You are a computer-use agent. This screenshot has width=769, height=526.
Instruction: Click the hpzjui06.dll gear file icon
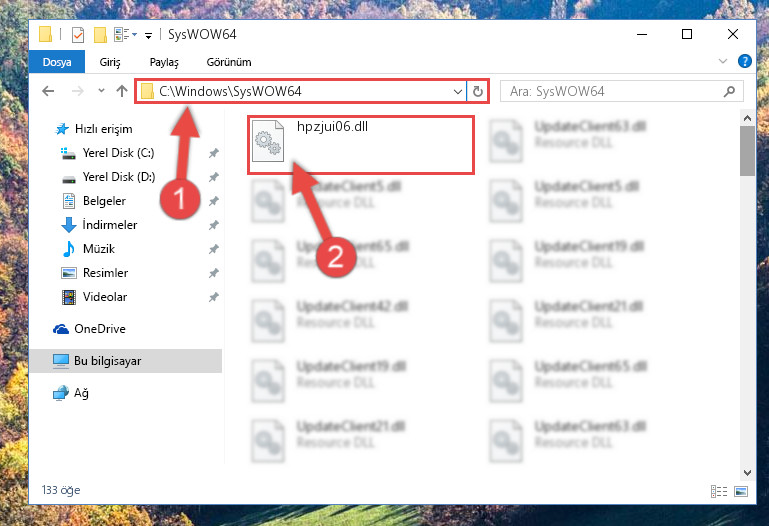[x=268, y=141]
